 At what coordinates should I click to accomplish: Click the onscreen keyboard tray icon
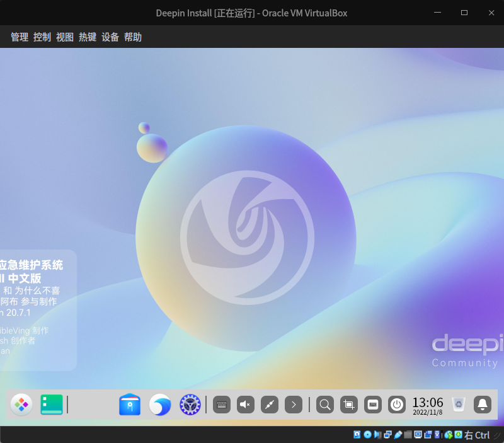coord(222,405)
